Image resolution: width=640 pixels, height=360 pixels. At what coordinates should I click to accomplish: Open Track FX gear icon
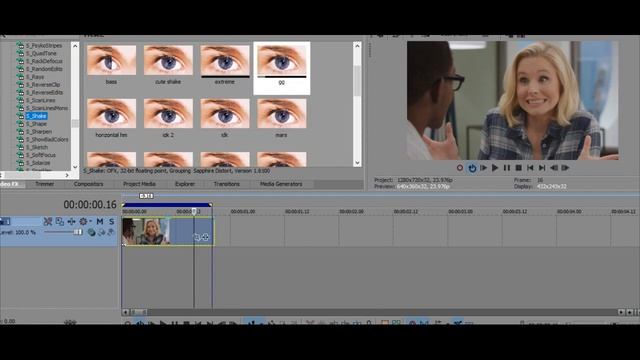click(x=83, y=221)
